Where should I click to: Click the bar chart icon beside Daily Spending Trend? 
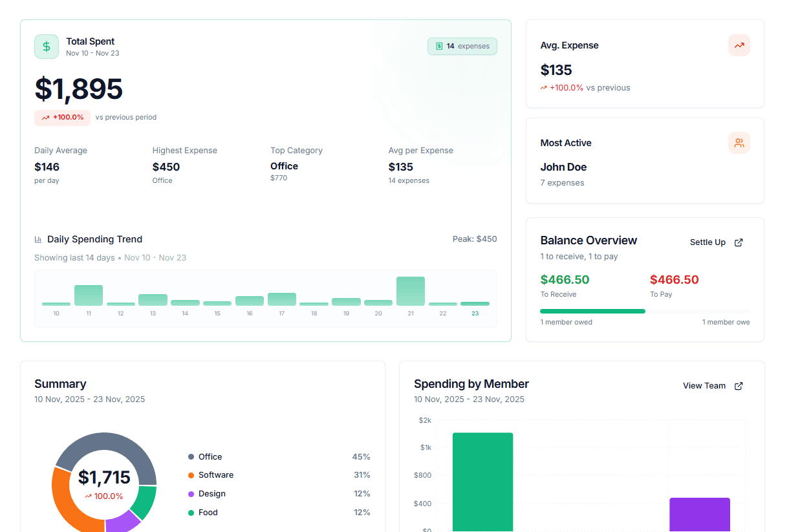pyautogui.click(x=38, y=239)
